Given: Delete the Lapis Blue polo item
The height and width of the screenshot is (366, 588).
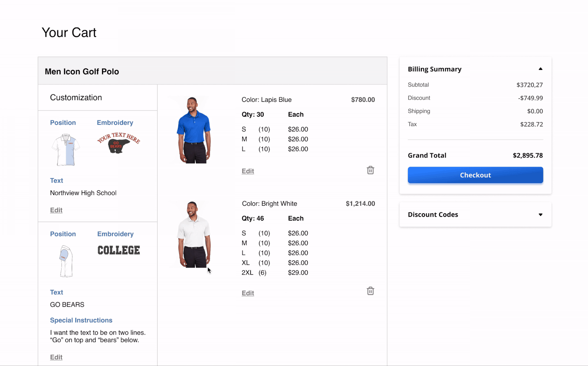Looking at the screenshot, I should pos(370,170).
